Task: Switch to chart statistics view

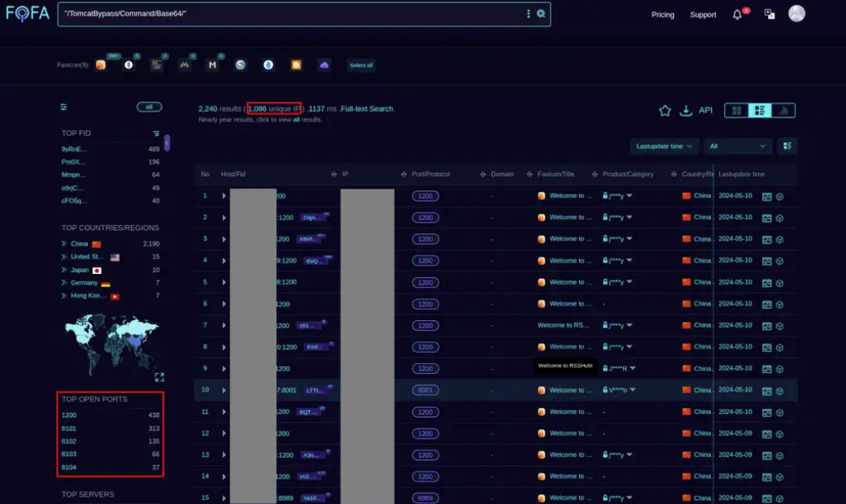Action: tap(783, 111)
